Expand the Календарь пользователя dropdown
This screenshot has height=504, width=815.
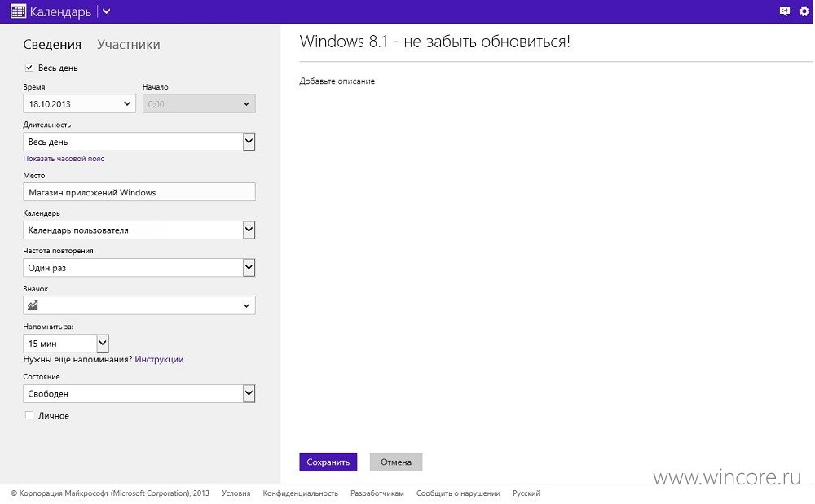[139, 230]
